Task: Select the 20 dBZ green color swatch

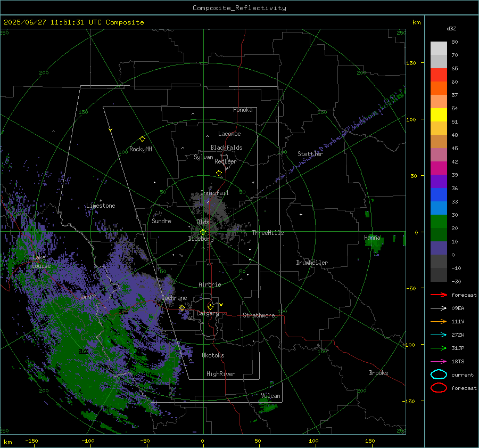Action: [439, 222]
